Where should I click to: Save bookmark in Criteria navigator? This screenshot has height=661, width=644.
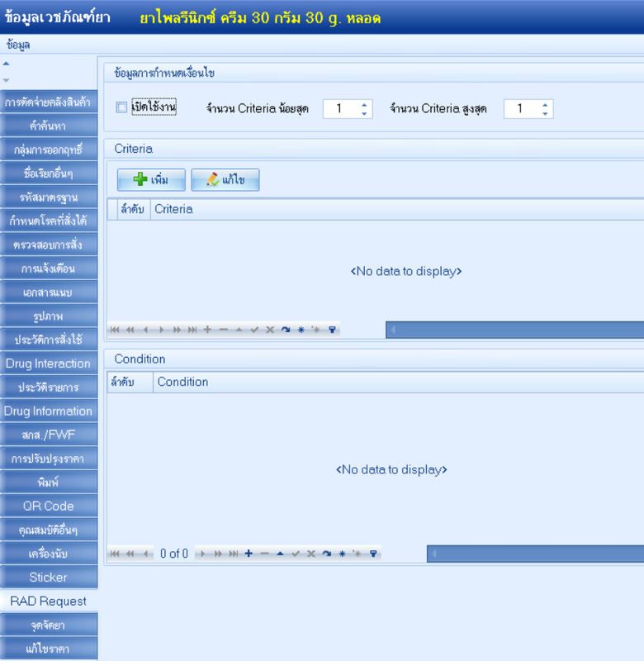pyautogui.click(x=301, y=330)
